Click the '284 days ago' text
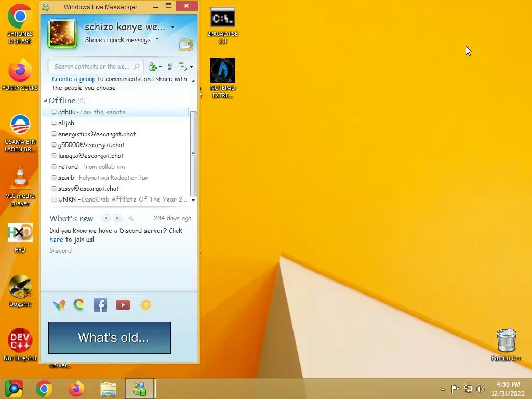The width and height of the screenshot is (532, 399). [x=172, y=218]
